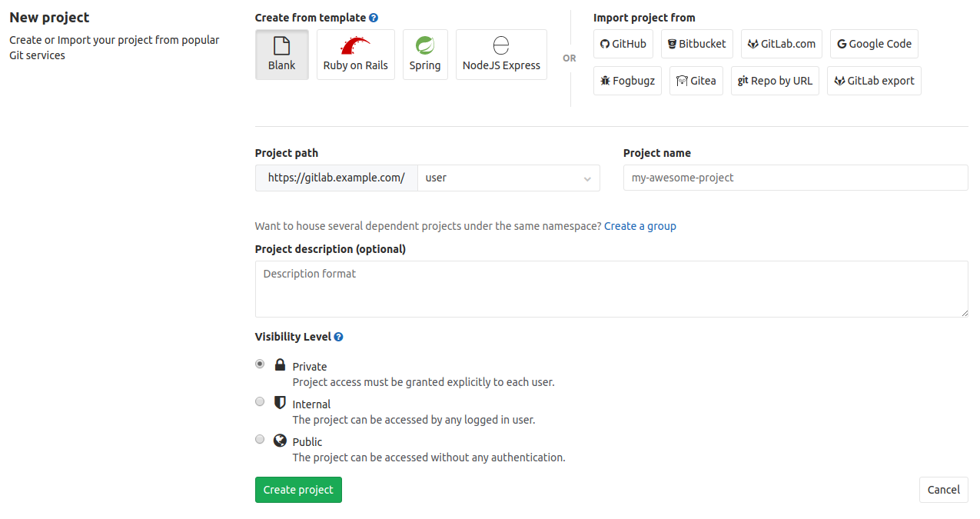Switch to the Spring template
Image resolution: width=980 pixels, height=519 pixels.
pos(425,54)
